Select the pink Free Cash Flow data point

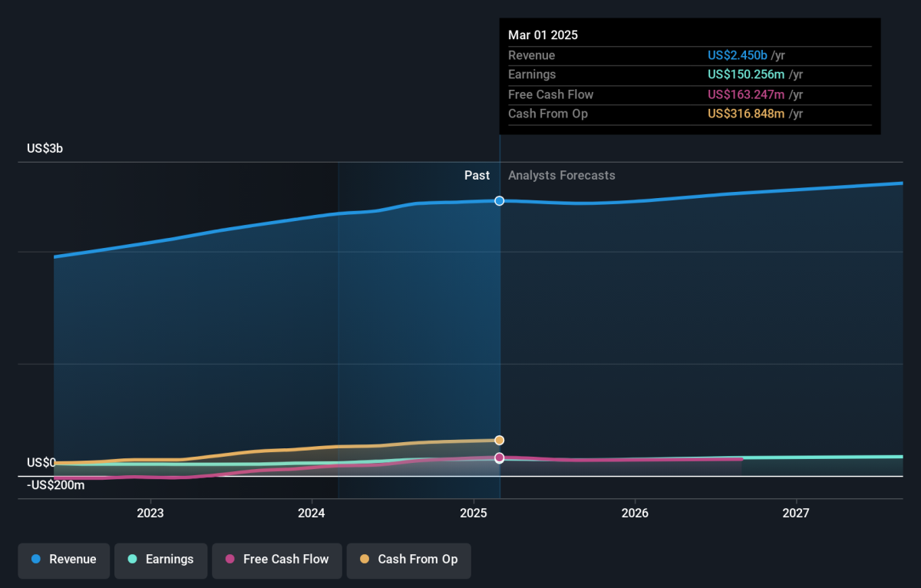point(500,458)
